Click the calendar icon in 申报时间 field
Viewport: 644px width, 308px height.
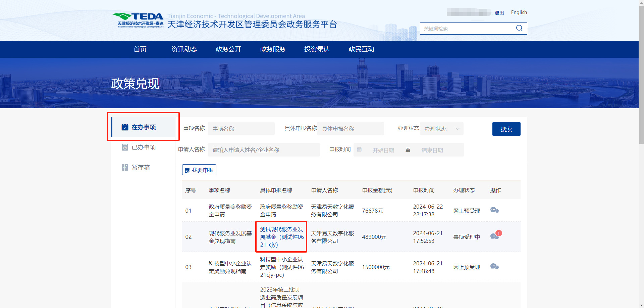pos(359,150)
